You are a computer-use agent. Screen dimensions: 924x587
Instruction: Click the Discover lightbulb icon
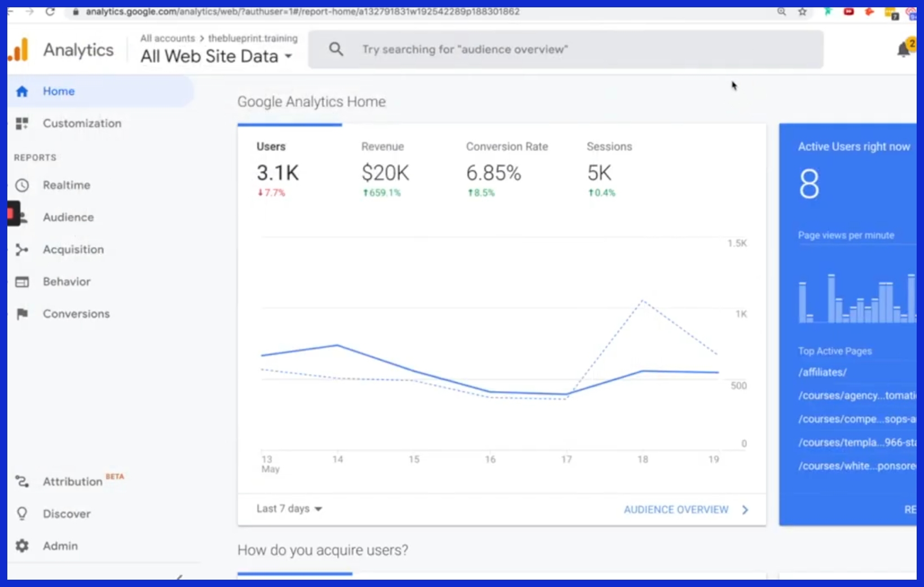pyautogui.click(x=22, y=514)
